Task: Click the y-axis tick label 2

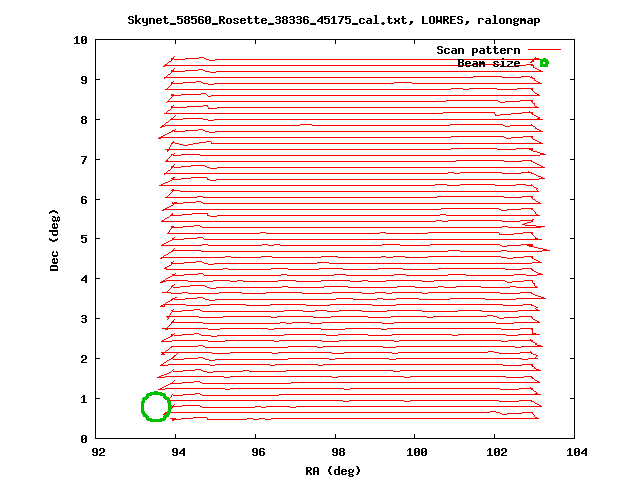Action: [x=84, y=359]
